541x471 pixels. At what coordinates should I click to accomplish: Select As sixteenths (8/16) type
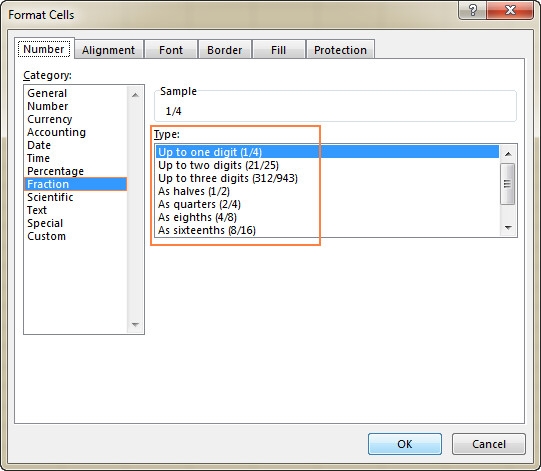click(x=327, y=230)
